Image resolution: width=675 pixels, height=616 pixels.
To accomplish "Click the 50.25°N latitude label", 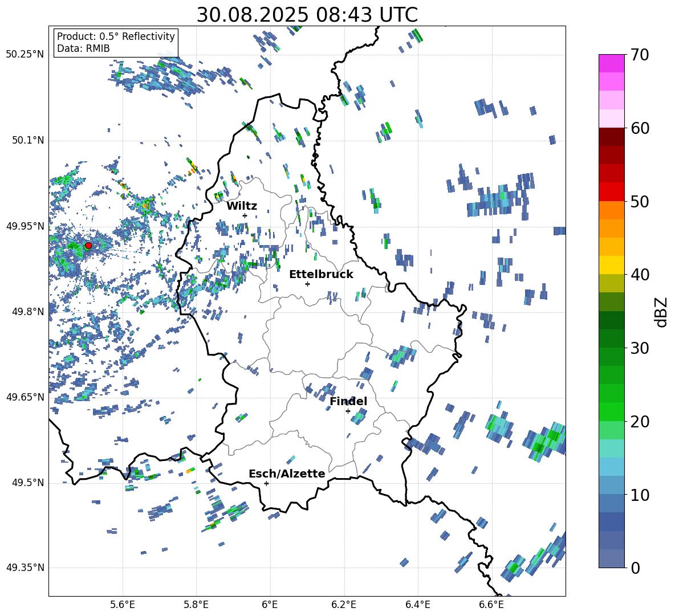I will point(25,55).
